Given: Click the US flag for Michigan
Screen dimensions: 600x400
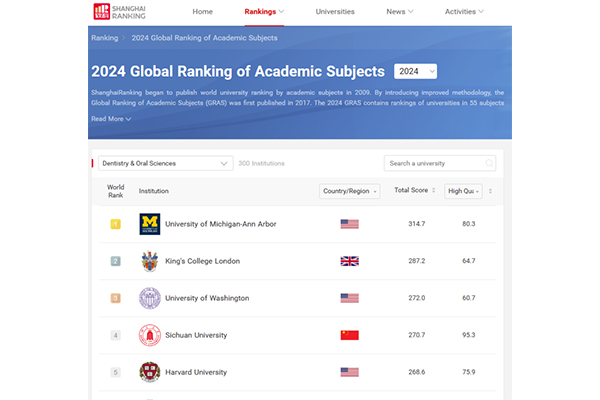Looking at the screenshot, I should point(349,224).
